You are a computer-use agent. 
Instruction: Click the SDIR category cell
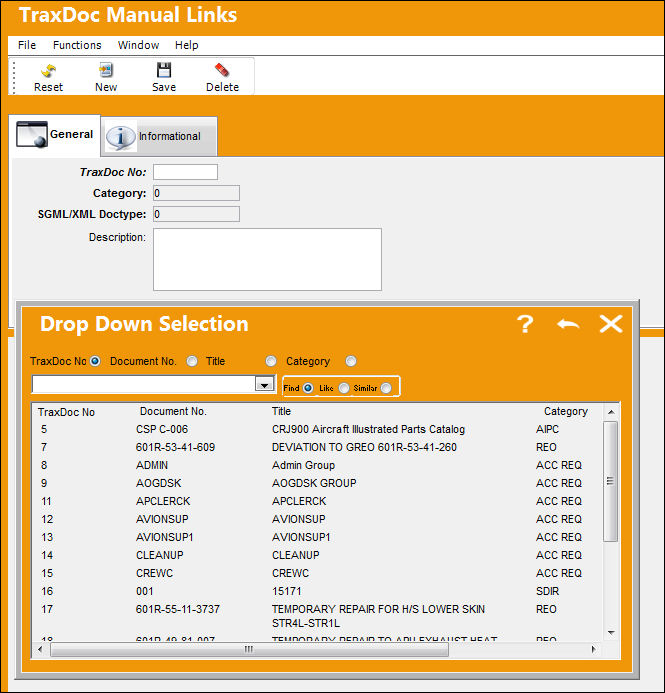click(x=547, y=591)
